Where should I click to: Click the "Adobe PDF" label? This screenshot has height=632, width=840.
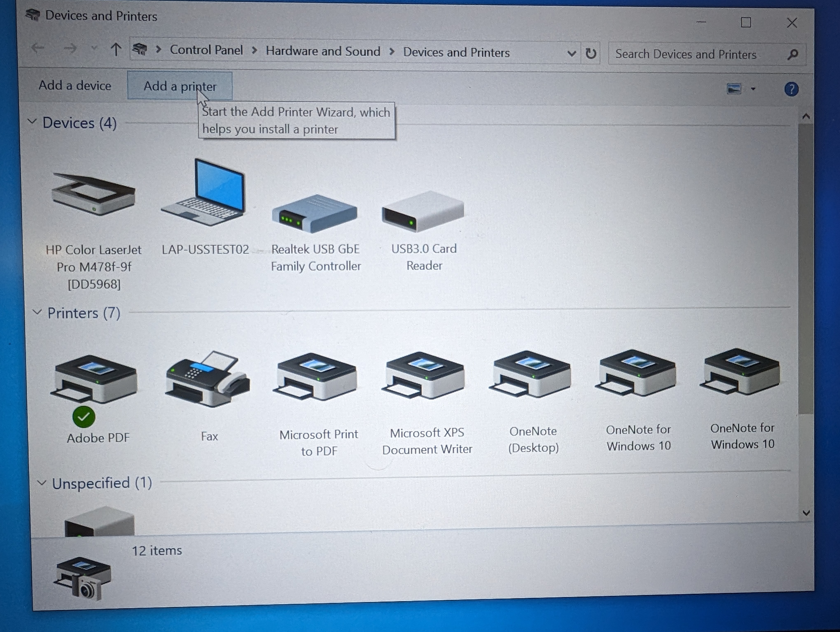coord(98,438)
